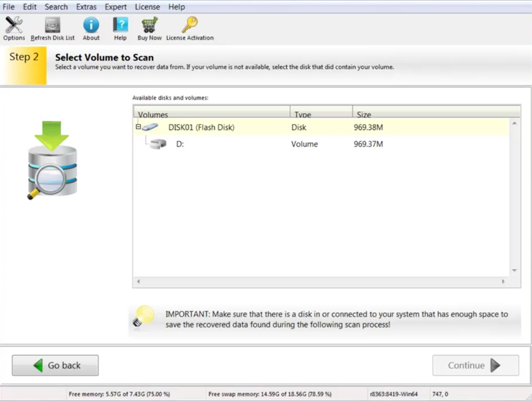Open the Expert menu

[116, 7]
